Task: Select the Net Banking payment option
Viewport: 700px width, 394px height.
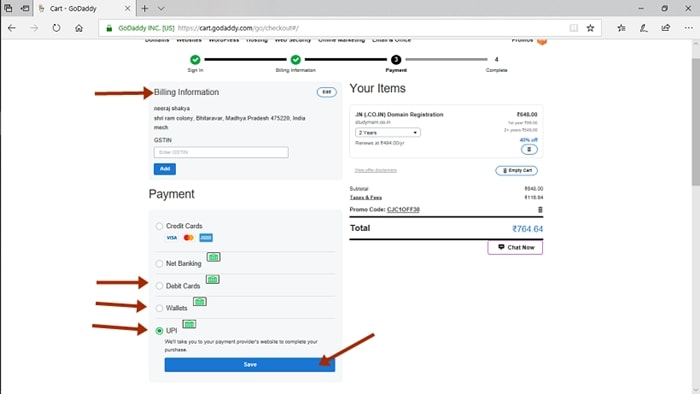Action: [159, 264]
